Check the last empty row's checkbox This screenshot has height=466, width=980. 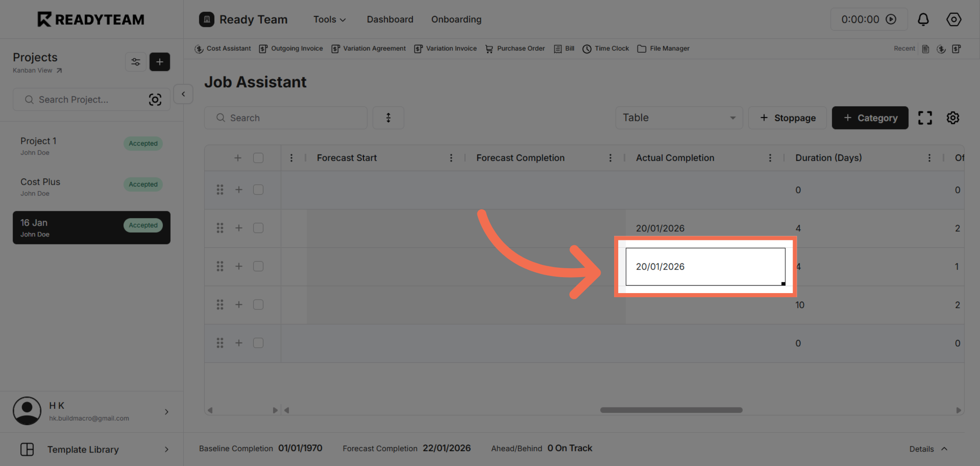click(x=258, y=343)
